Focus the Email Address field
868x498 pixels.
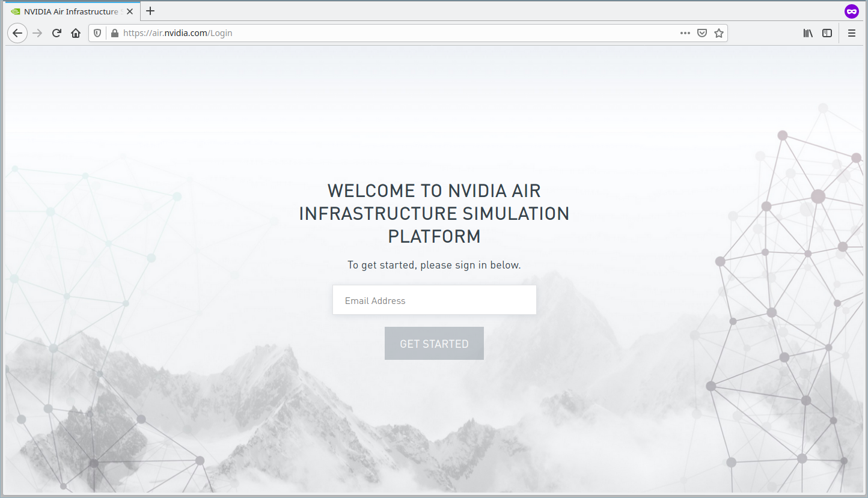[434, 300]
